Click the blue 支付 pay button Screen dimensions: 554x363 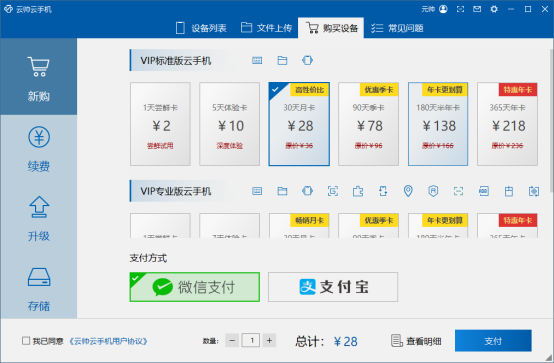pyautogui.click(x=493, y=341)
